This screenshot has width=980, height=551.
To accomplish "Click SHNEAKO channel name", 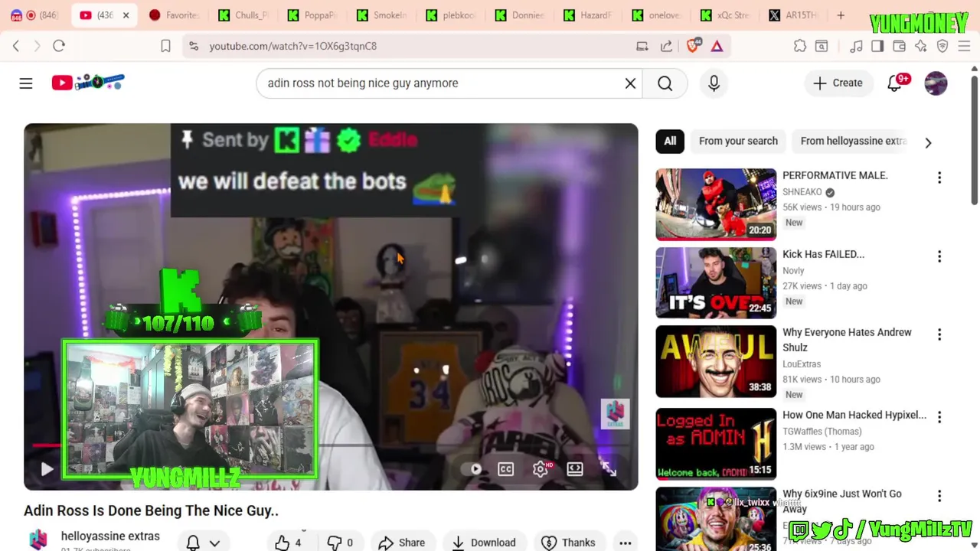I will 802,192.
